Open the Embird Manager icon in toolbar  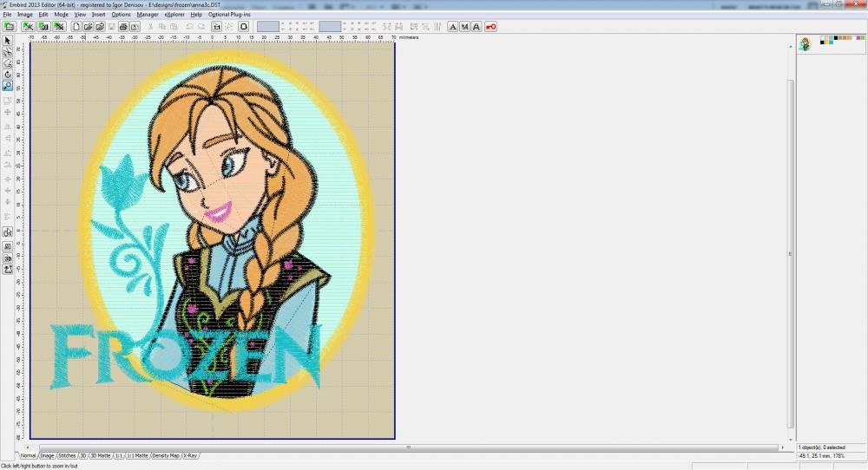(x=9, y=27)
